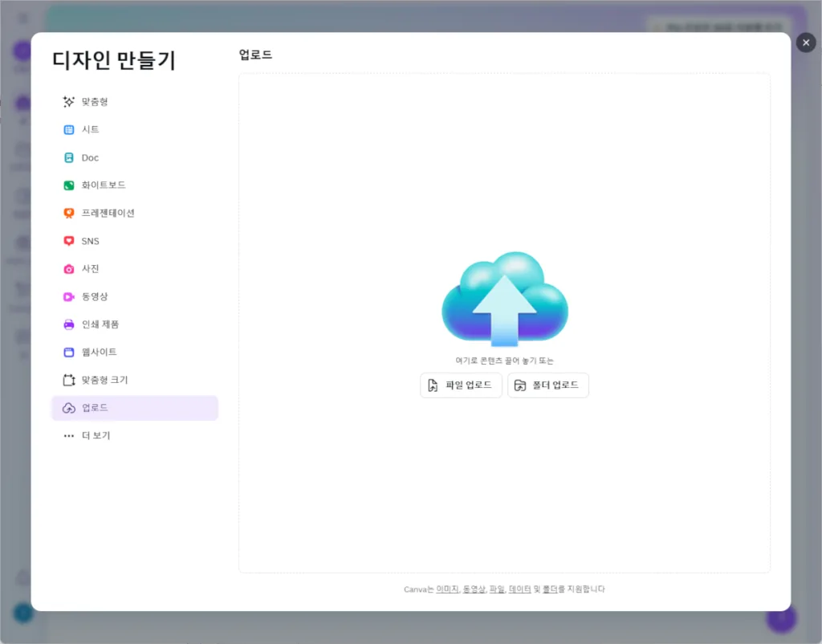Open the 웹사이트 category
Image resolution: width=822 pixels, height=644 pixels.
click(x=99, y=353)
